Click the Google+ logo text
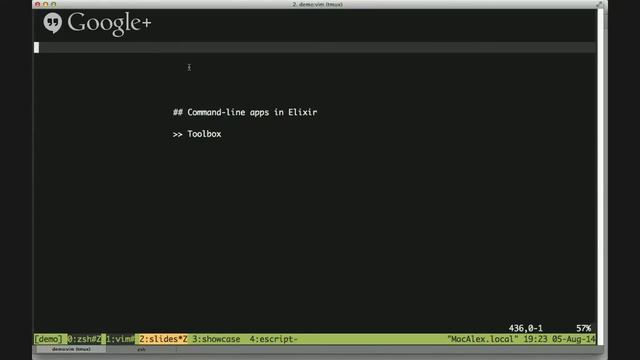Screen dimensions: 640x360 pos(109,24)
